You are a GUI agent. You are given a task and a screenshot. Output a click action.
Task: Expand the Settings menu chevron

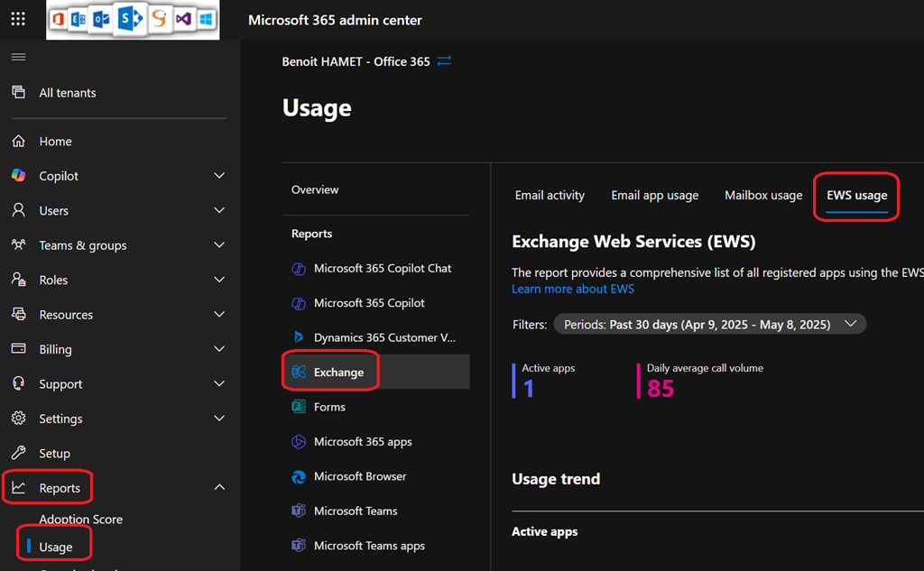click(219, 419)
